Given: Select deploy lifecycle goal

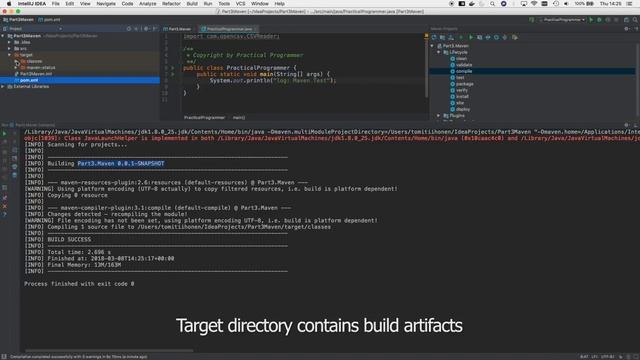Looking at the screenshot, I should [462, 109].
